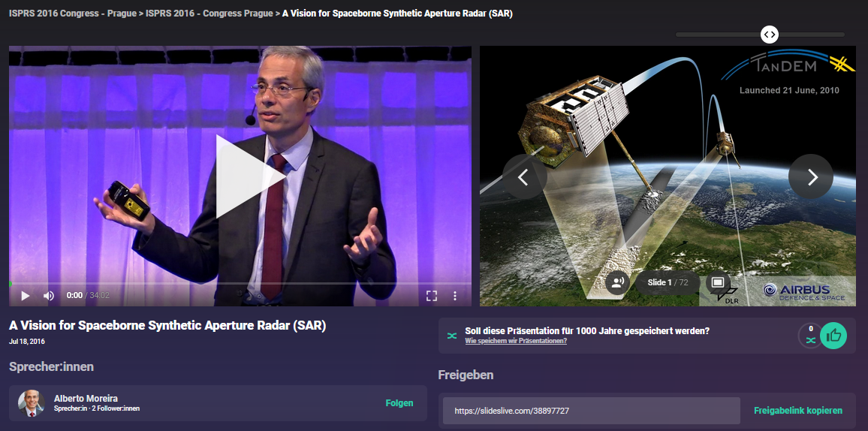Viewport: 868px width, 431px height.
Task: Start the video with the large center play icon
Action: 249,176
